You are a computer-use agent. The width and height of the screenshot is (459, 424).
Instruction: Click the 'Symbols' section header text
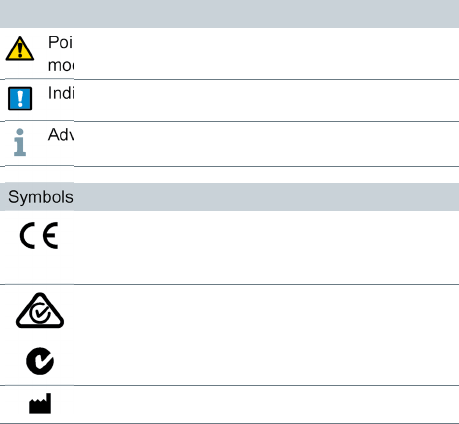coord(41,197)
